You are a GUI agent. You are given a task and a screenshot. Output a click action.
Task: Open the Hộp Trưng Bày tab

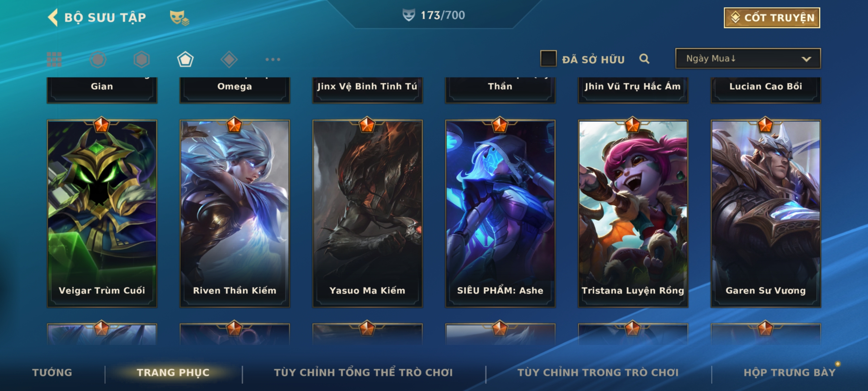[x=790, y=373]
